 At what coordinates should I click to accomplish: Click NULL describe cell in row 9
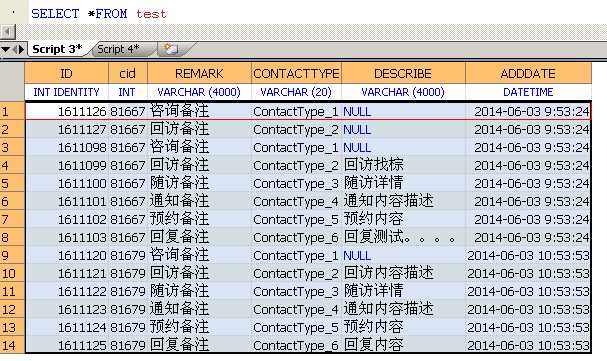[x=403, y=255]
